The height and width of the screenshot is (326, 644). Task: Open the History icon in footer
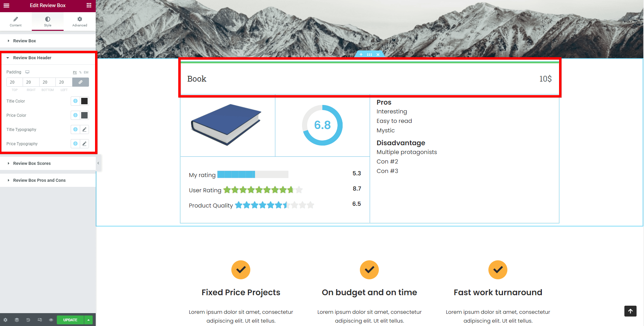tap(28, 320)
